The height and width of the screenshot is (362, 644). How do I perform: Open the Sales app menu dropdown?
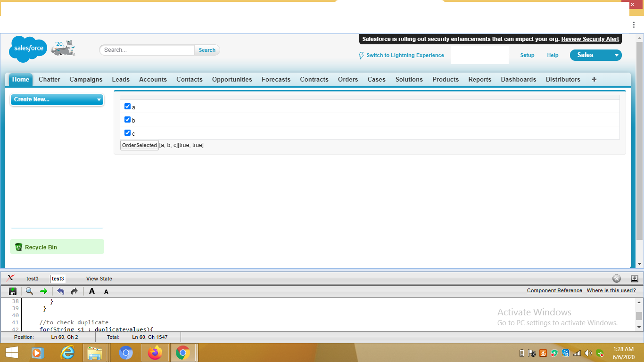click(x=596, y=55)
